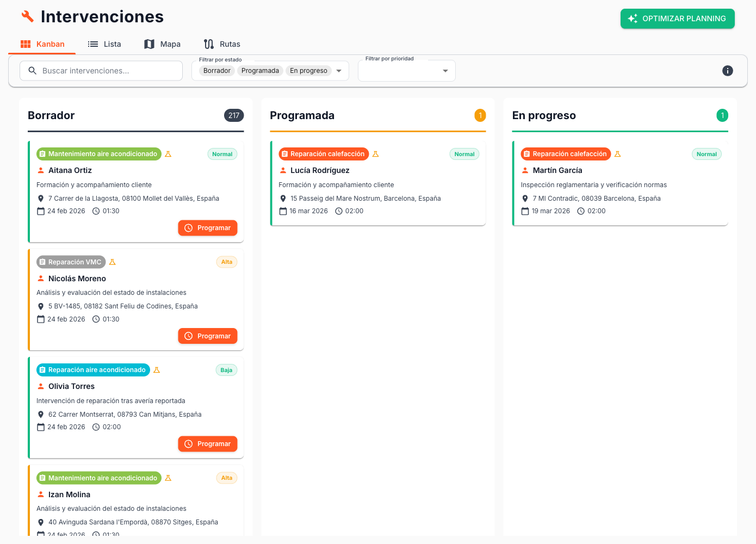Click the location pin on Lucía Rodríguez's card
Image resolution: width=756 pixels, height=544 pixels.
(283, 198)
